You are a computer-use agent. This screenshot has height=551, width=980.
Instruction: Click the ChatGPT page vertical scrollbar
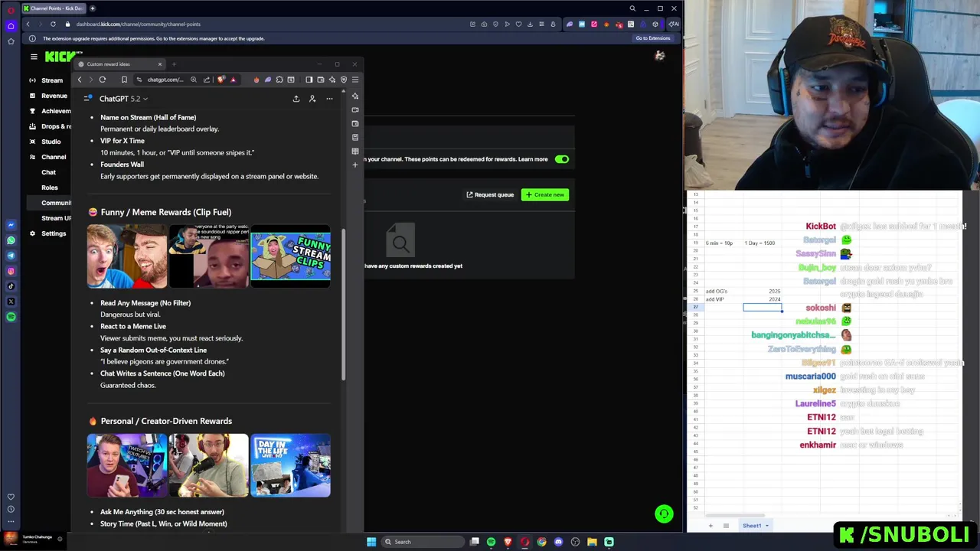[343, 305]
